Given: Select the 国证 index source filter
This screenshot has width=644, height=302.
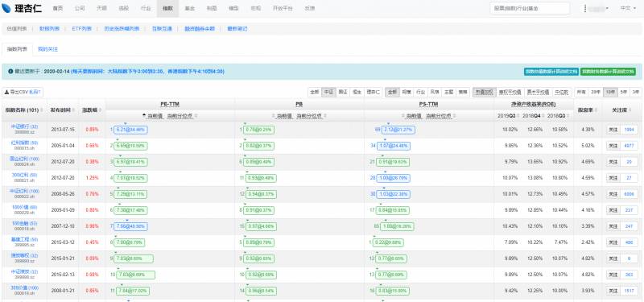Looking at the screenshot, I should pyautogui.click(x=342, y=93).
